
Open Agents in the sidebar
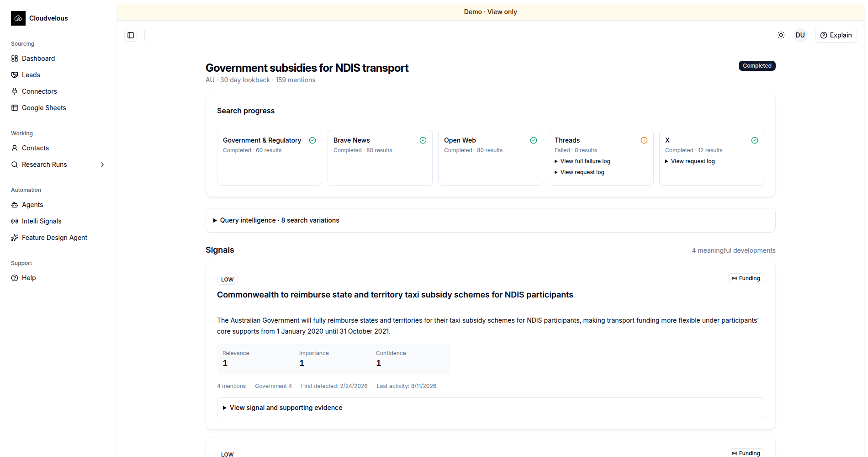[58, 205]
